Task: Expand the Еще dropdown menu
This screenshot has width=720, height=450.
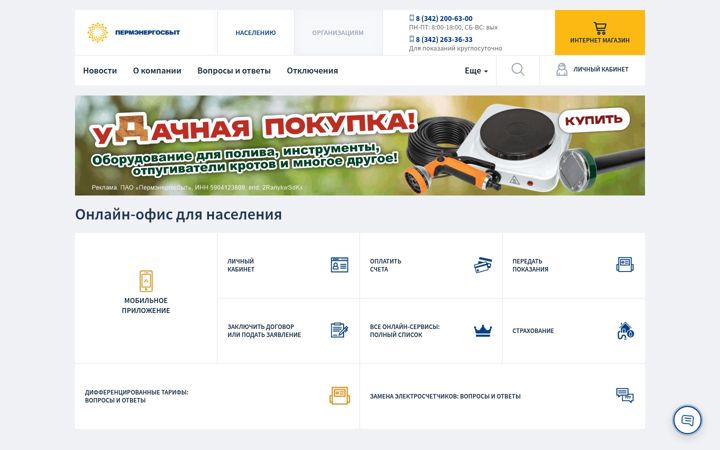Action: pos(476,71)
